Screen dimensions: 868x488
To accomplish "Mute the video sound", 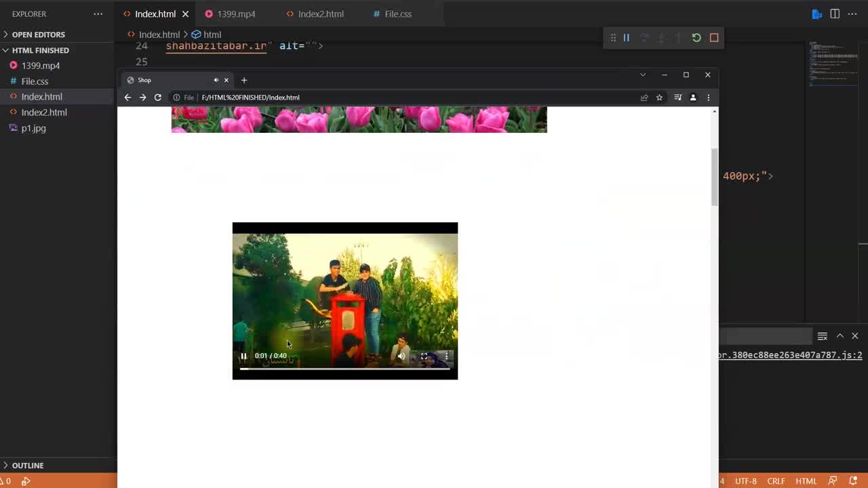I will 401,356.
